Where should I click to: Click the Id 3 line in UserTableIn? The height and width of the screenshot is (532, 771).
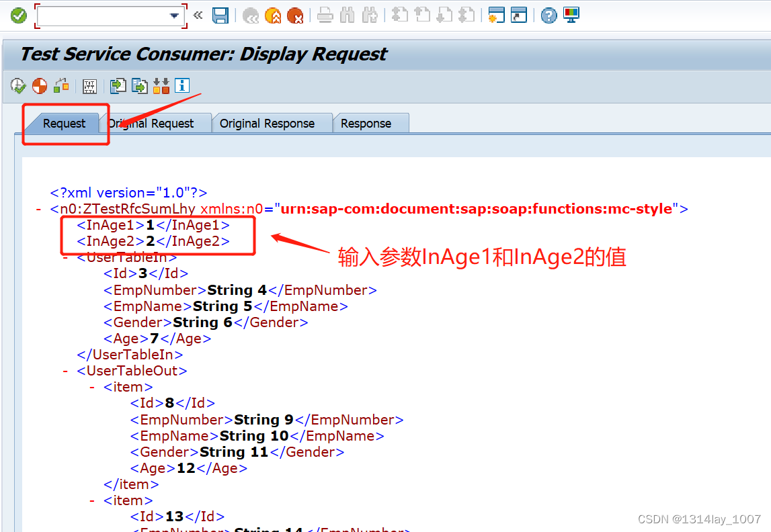tap(146, 273)
